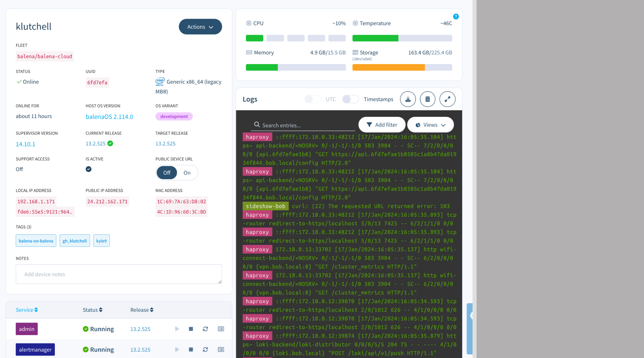Click the first haproxy log label
Image resolution: width=644 pixels, height=358 pixels.
[257, 137]
